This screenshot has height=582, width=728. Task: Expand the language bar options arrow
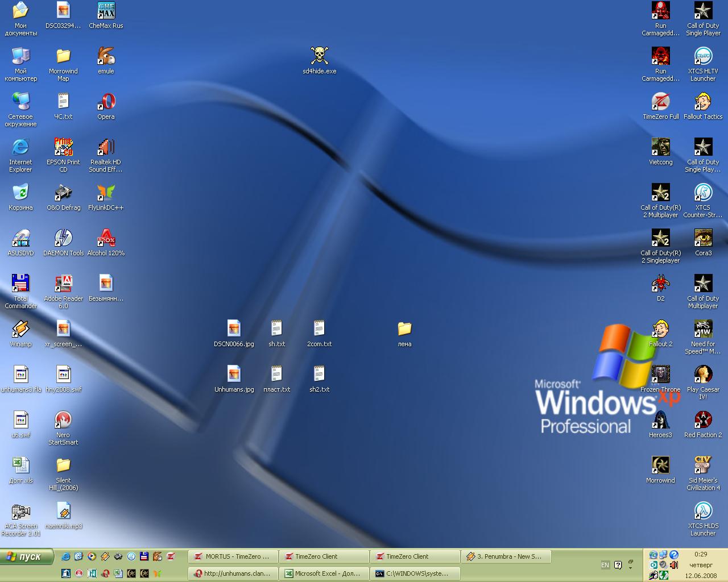(630, 568)
